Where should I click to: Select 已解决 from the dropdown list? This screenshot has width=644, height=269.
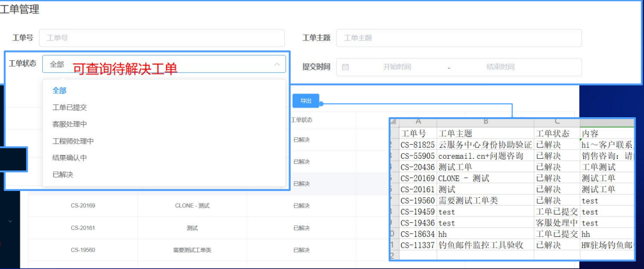[x=63, y=174]
